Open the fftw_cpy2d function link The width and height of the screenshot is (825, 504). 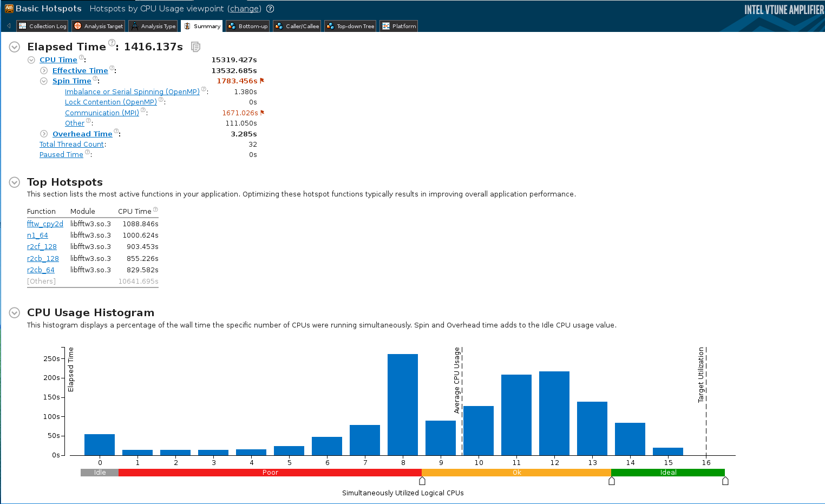[x=45, y=224]
